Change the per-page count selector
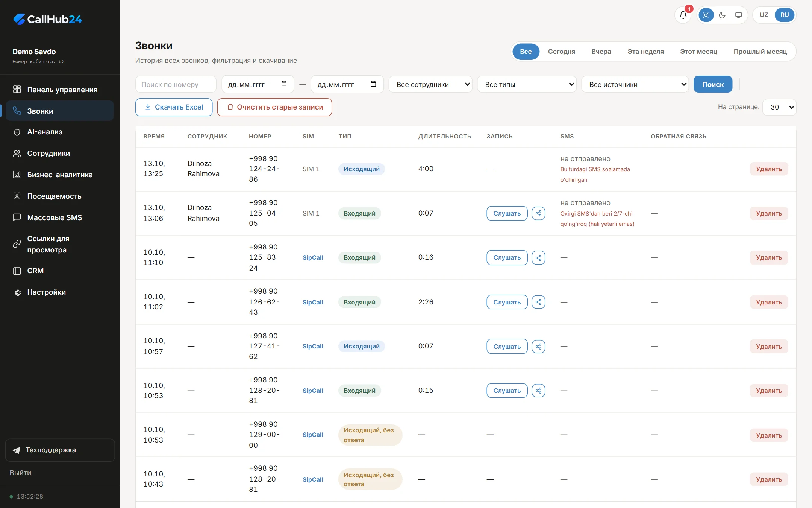The image size is (812, 508). (x=779, y=107)
